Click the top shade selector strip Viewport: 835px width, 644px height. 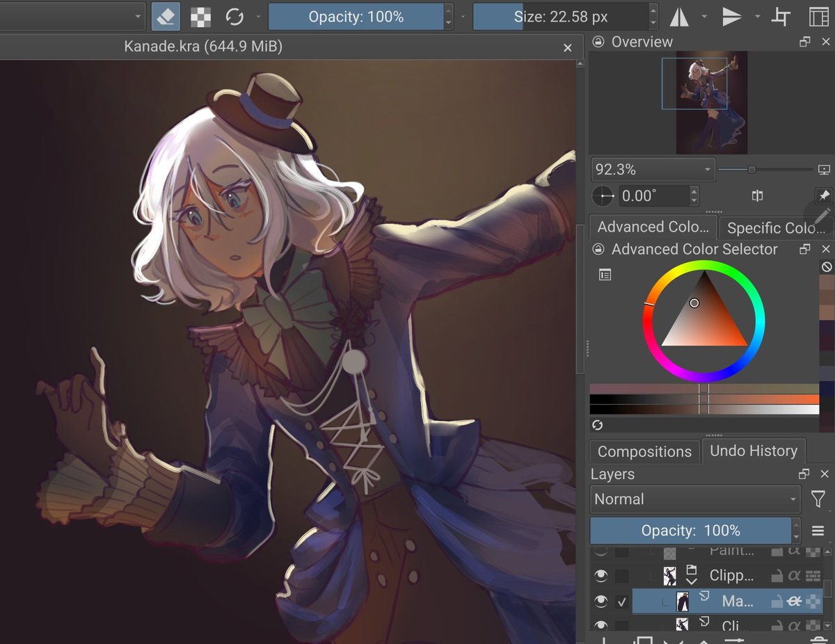point(704,389)
